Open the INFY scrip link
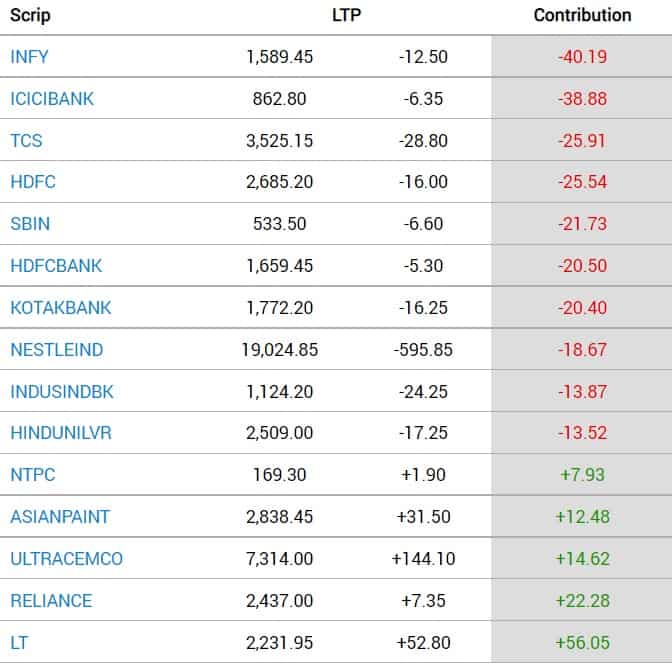Screen dimensions: 672x666 (x=29, y=57)
